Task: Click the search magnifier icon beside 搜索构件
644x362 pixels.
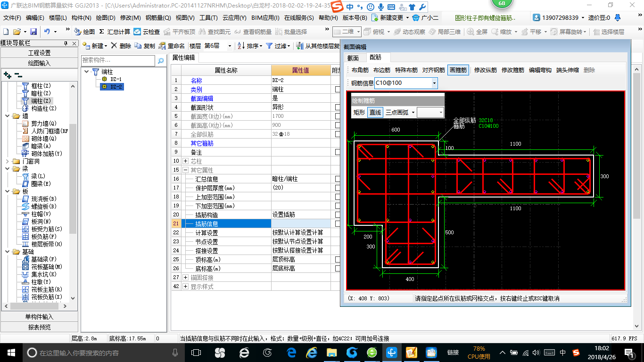Action: click(160, 61)
